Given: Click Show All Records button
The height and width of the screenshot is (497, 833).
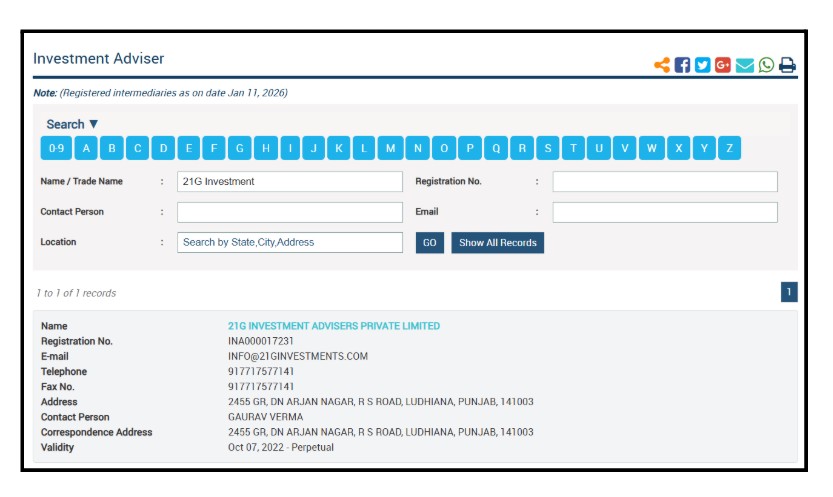Looking at the screenshot, I should (498, 243).
